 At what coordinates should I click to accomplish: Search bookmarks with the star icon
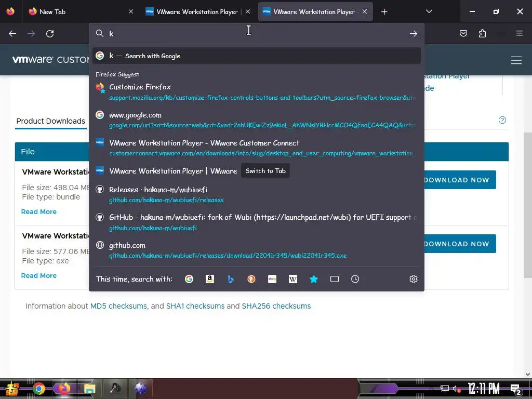pos(314,279)
